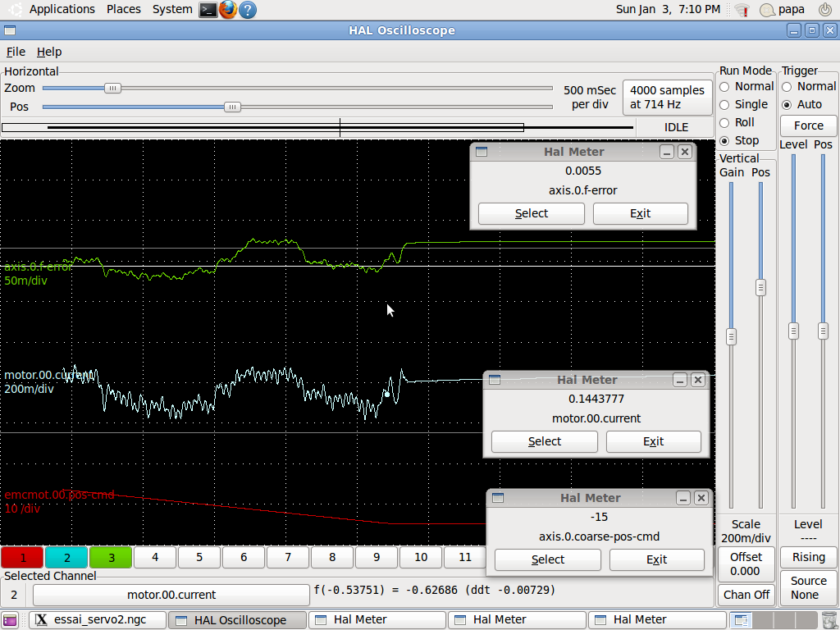Open the Help menu
Viewport: 840px width, 630px height.
tap(49, 52)
